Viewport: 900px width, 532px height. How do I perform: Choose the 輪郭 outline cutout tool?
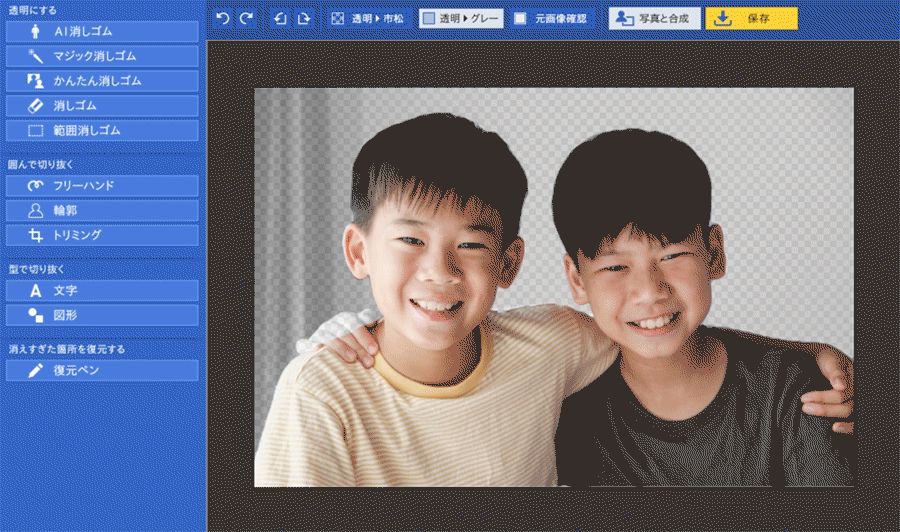click(x=102, y=210)
